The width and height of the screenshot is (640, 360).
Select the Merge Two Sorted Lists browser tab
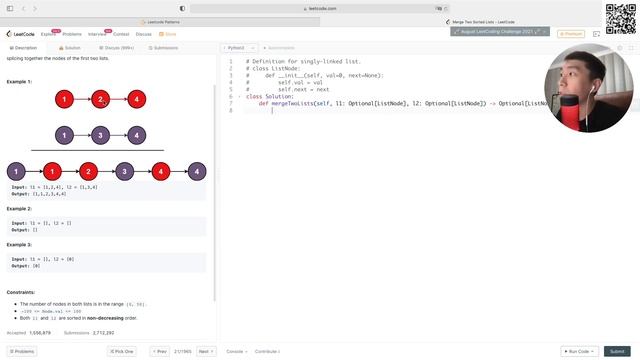pos(480,22)
